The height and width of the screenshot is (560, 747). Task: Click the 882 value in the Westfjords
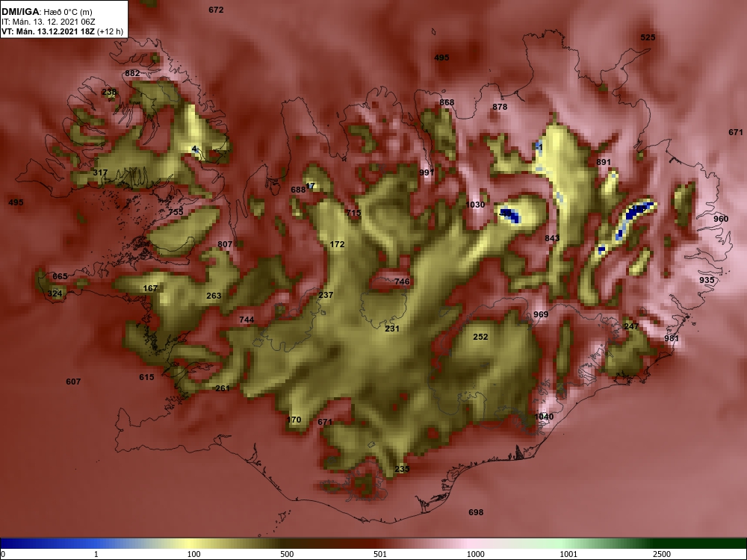[x=132, y=73]
